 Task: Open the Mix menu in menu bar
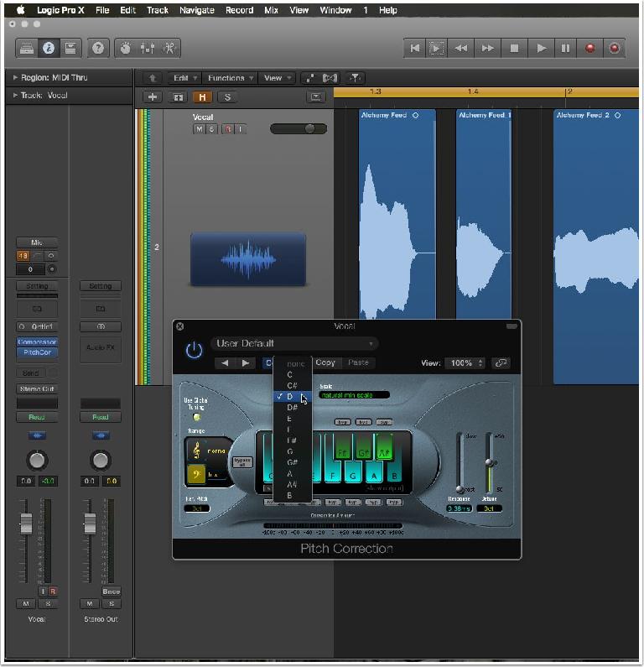271,10
